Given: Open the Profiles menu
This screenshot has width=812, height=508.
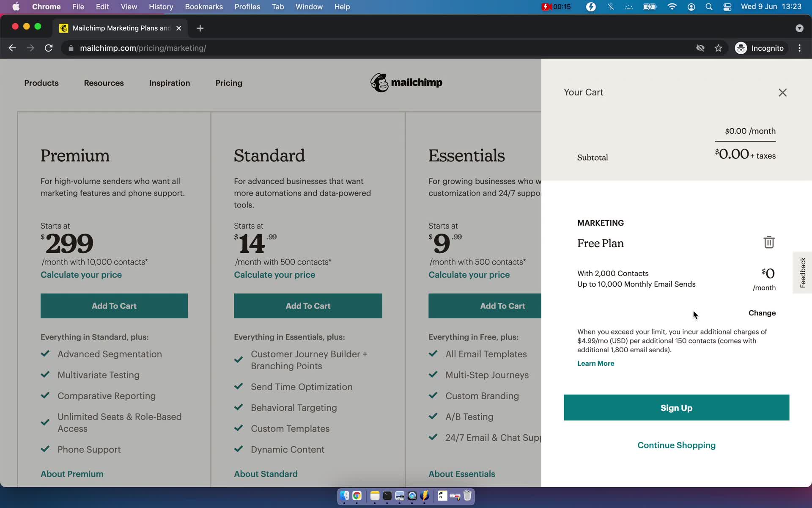Looking at the screenshot, I should (x=247, y=7).
